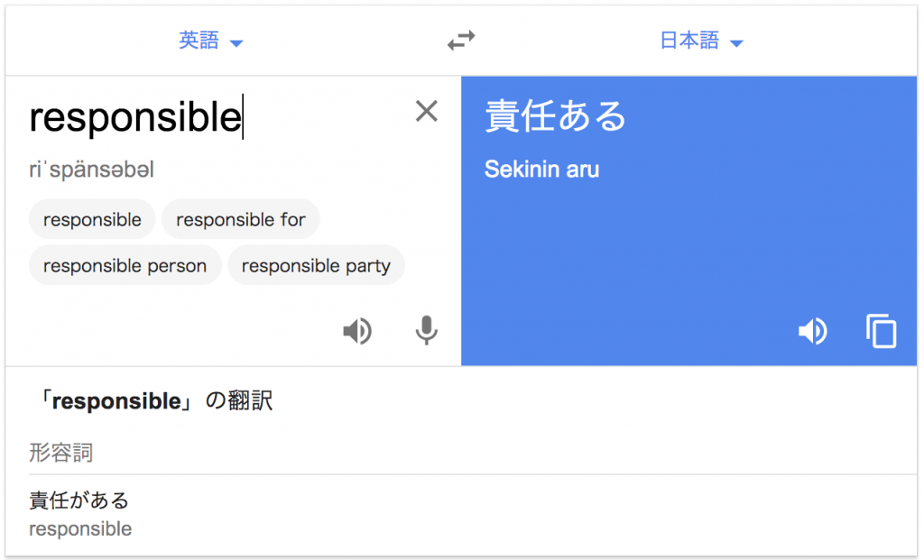Clear the source text with X
The image size is (924, 560).
pyautogui.click(x=426, y=111)
